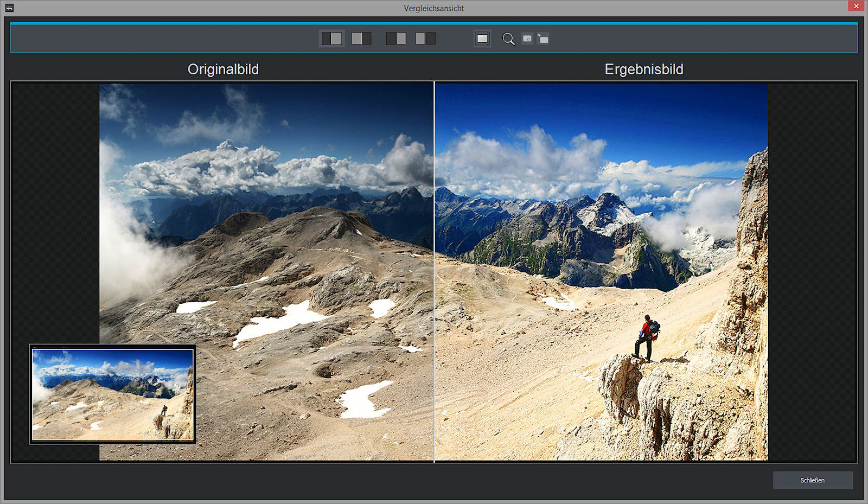Click the vertical divider between both images
Image resolution: width=868 pixels, height=504 pixels.
434,271
